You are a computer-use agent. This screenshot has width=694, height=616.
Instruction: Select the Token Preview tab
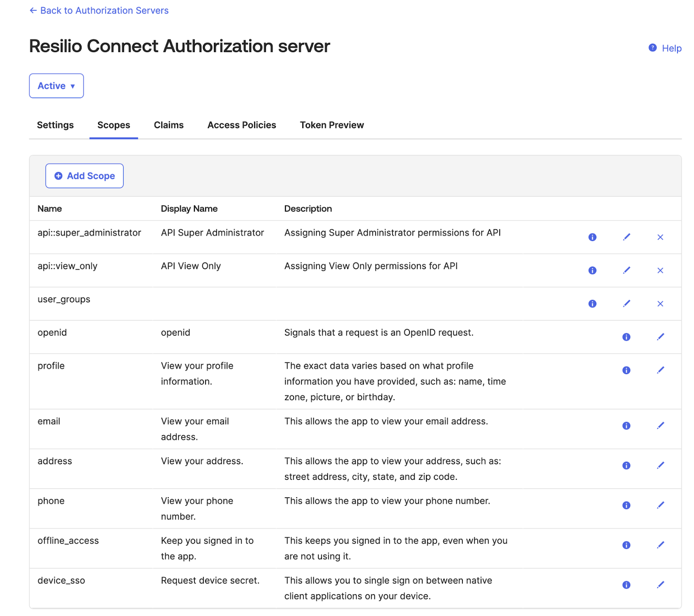pyautogui.click(x=332, y=125)
